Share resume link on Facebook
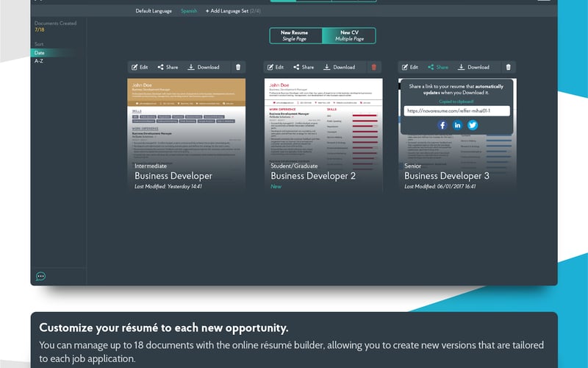588x368 pixels. tap(442, 125)
